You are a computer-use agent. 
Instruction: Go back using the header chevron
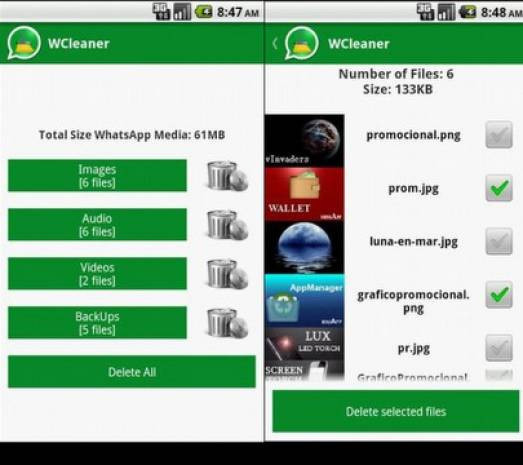[275, 43]
